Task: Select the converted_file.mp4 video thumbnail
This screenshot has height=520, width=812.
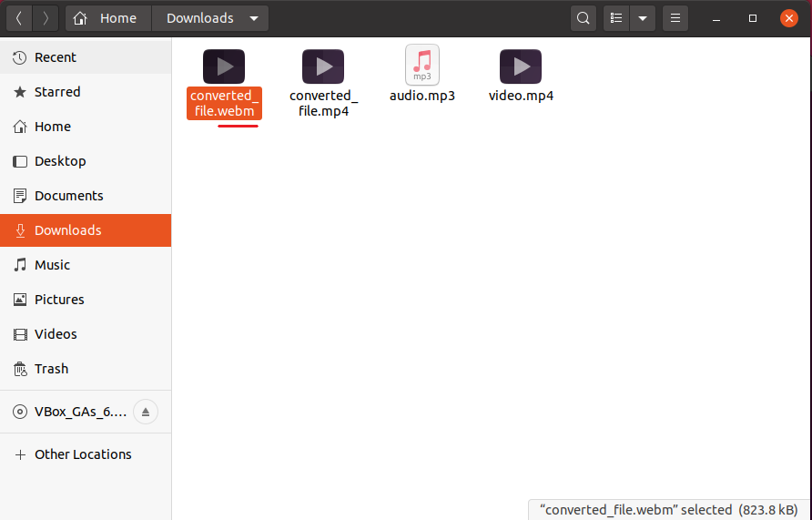Action: pos(323,66)
